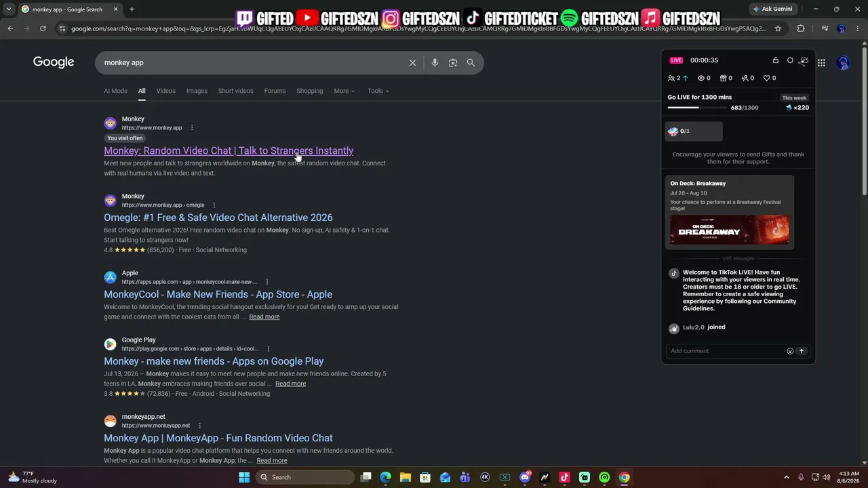
Task: Click the magnifier search icon in the search box
Action: click(x=471, y=63)
